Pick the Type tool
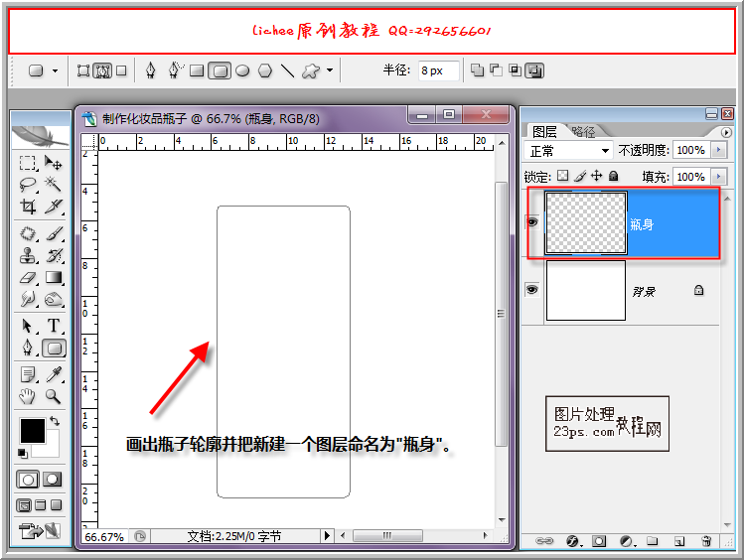This screenshot has height=560, width=744. (x=54, y=326)
